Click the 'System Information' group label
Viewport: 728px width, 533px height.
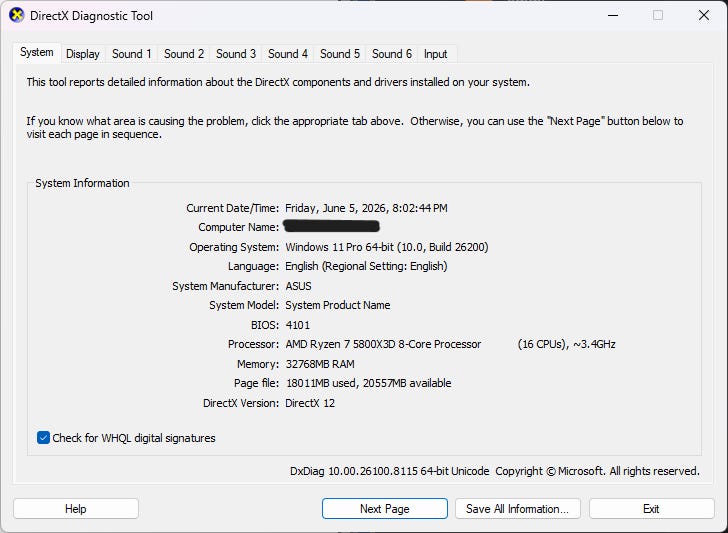pos(82,183)
